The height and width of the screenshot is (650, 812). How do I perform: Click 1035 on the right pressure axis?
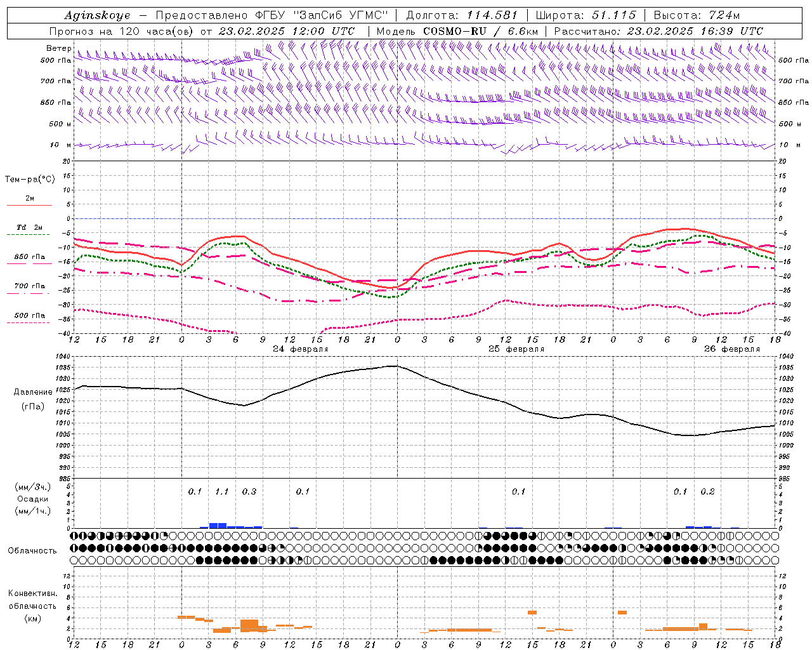(785, 368)
